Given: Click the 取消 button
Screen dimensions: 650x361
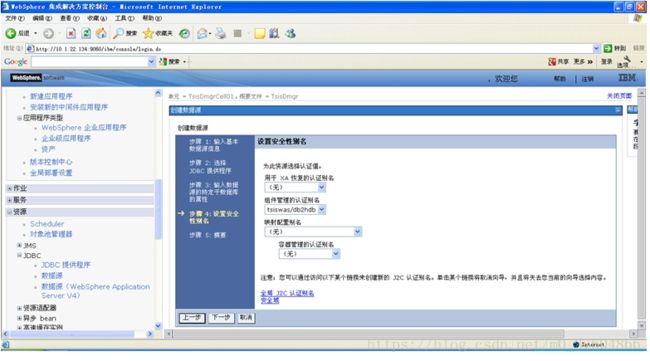Looking at the screenshot, I should (x=246, y=318).
